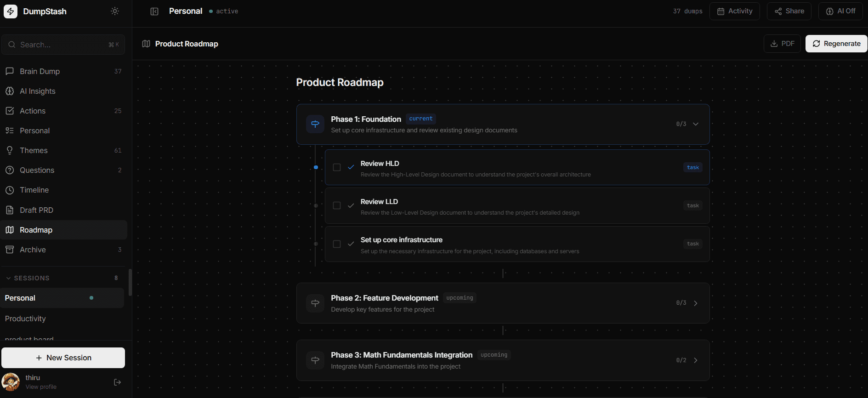The image size is (868, 398).
Task: Click the Draft PRD document icon
Action: pos(10,210)
